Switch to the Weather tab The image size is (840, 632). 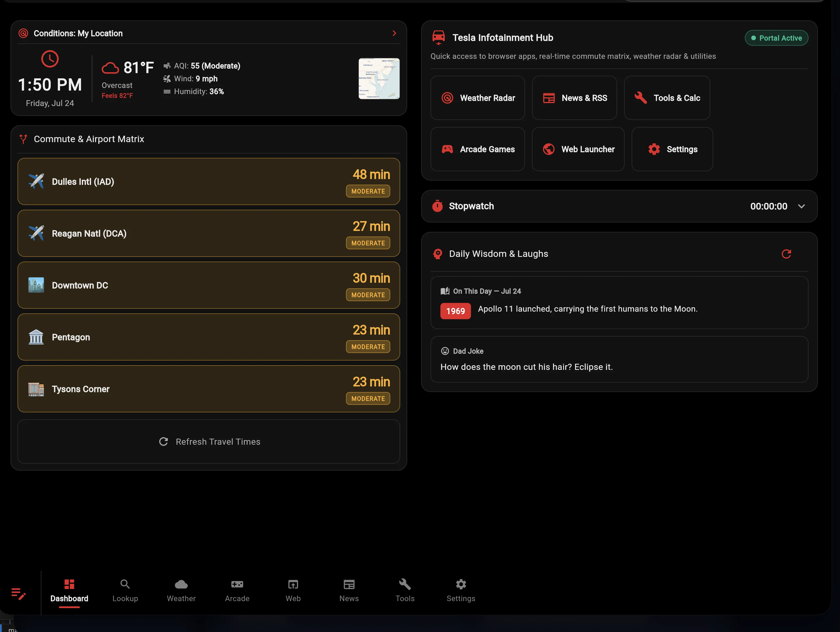(181, 591)
